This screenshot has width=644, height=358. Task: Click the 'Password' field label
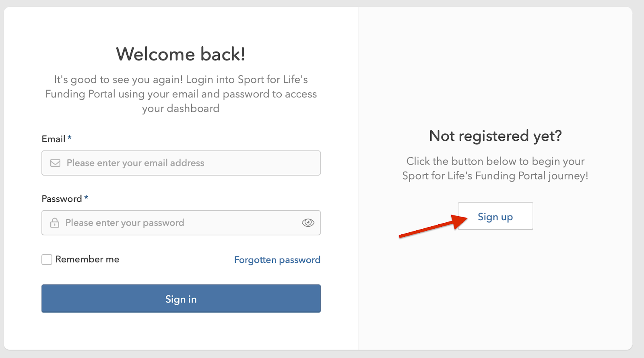[62, 199]
